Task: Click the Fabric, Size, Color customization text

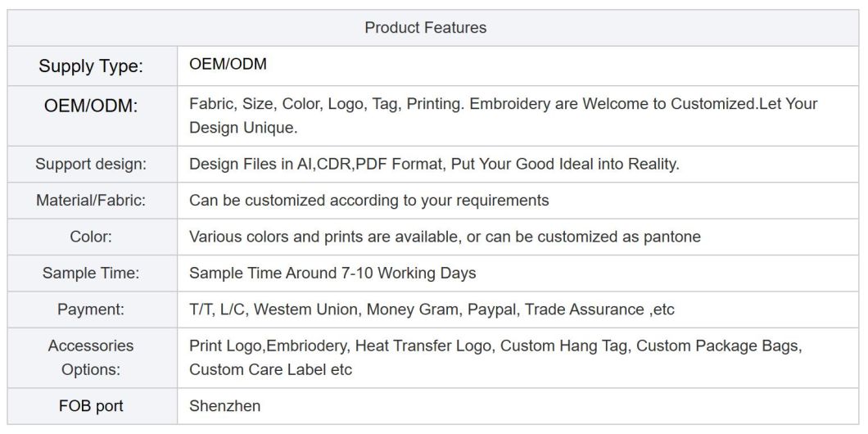Action: coord(504,115)
